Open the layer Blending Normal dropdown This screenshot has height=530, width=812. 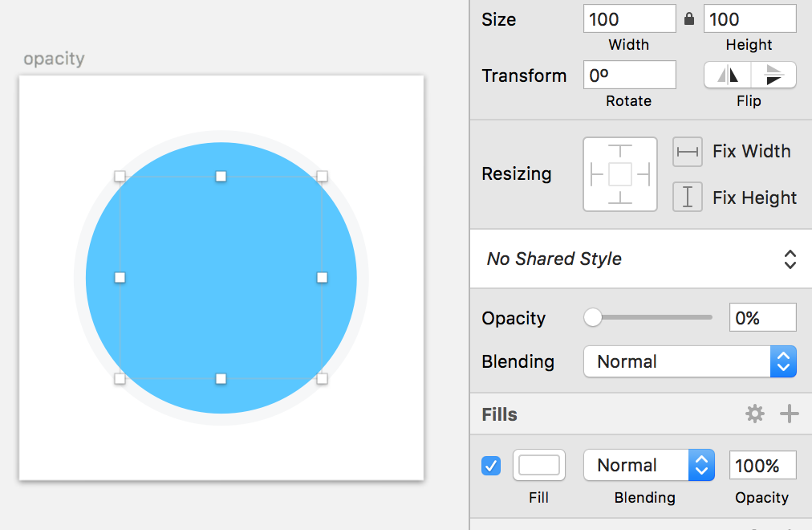(x=689, y=361)
